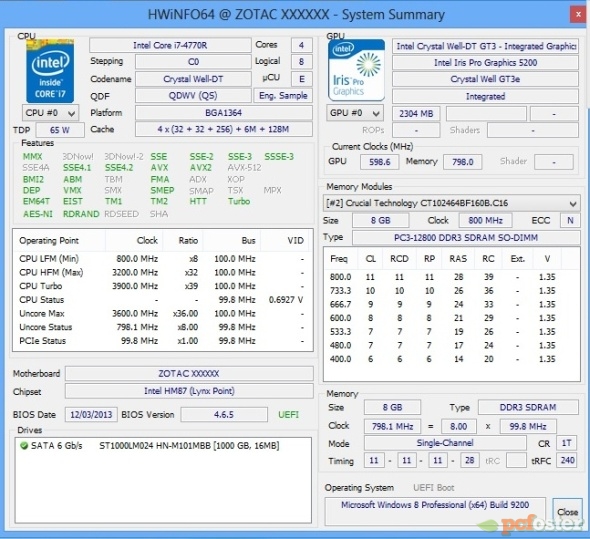The height and width of the screenshot is (539, 590).
Task: Click the Intel Core i7-4770R name field
Action: tap(170, 46)
